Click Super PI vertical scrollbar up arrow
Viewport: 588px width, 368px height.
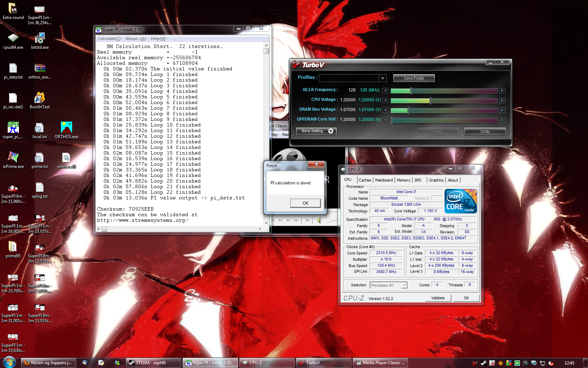[x=266, y=45]
